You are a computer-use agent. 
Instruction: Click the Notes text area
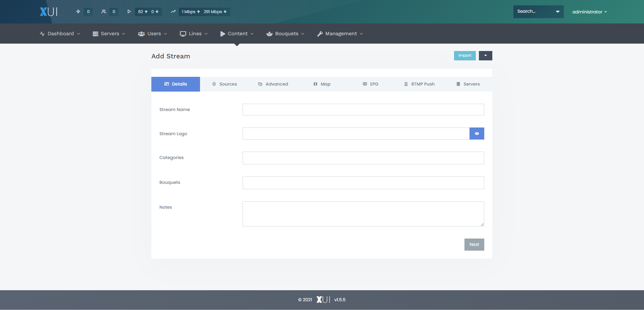(363, 214)
